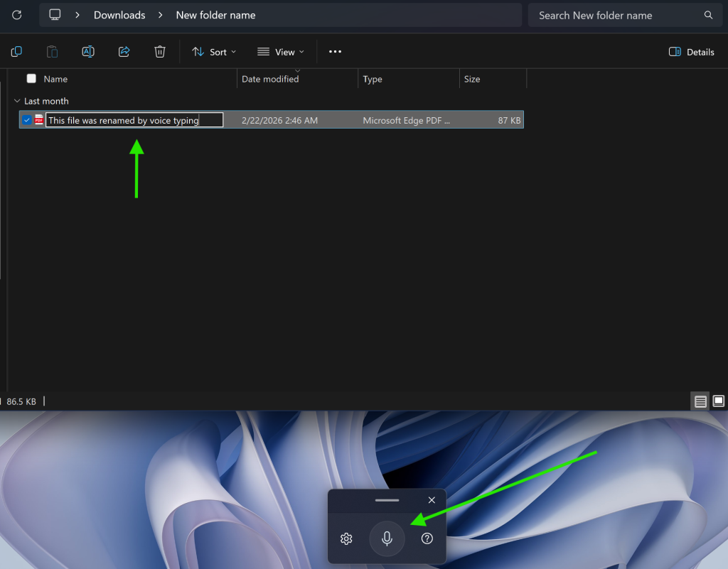Click the Share icon in toolbar
This screenshot has width=728, height=569.
coord(124,52)
